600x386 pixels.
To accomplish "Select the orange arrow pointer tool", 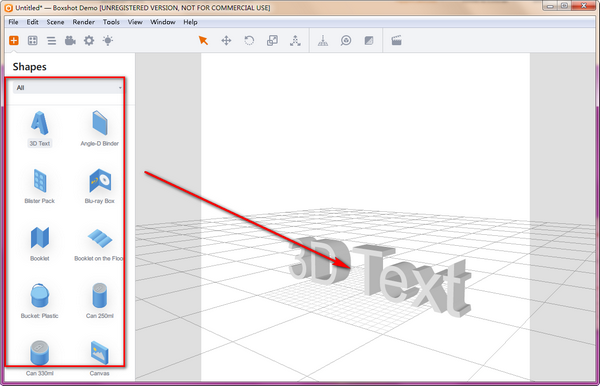I will click(203, 40).
